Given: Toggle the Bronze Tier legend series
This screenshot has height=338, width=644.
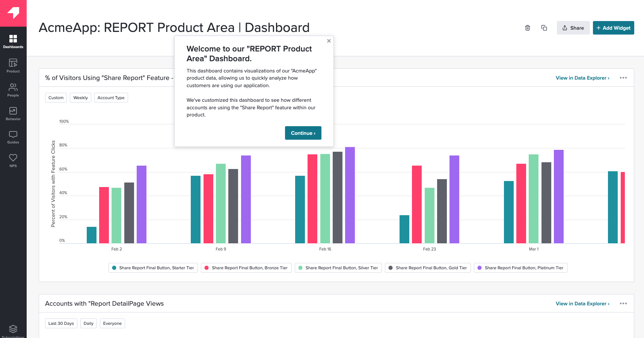Looking at the screenshot, I should 246,268.
